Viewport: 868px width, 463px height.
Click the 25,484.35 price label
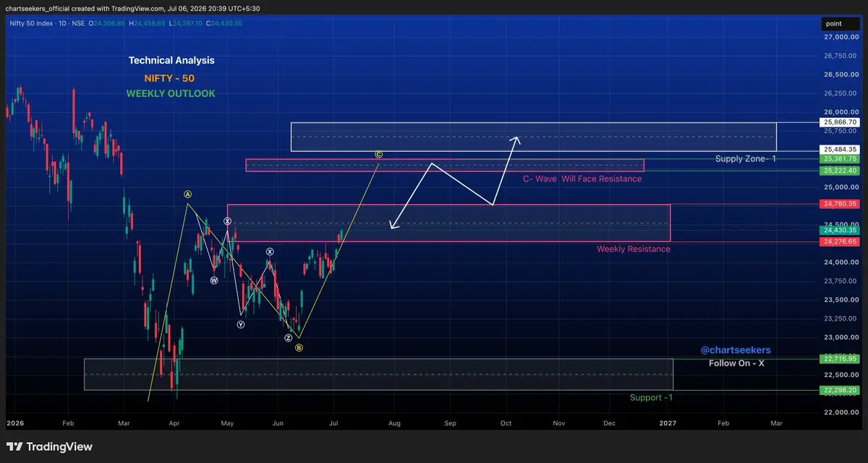point(840,149)
